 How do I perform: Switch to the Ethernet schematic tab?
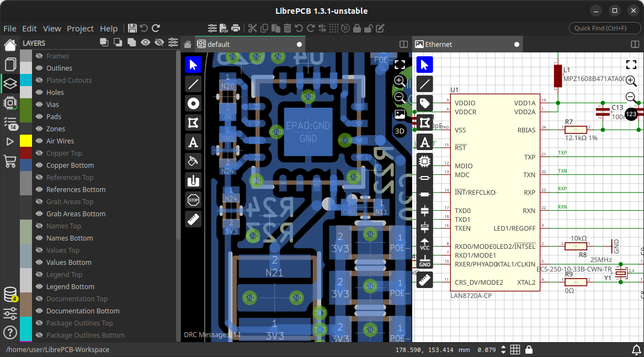pyautogui.click(x=467, y=44)
